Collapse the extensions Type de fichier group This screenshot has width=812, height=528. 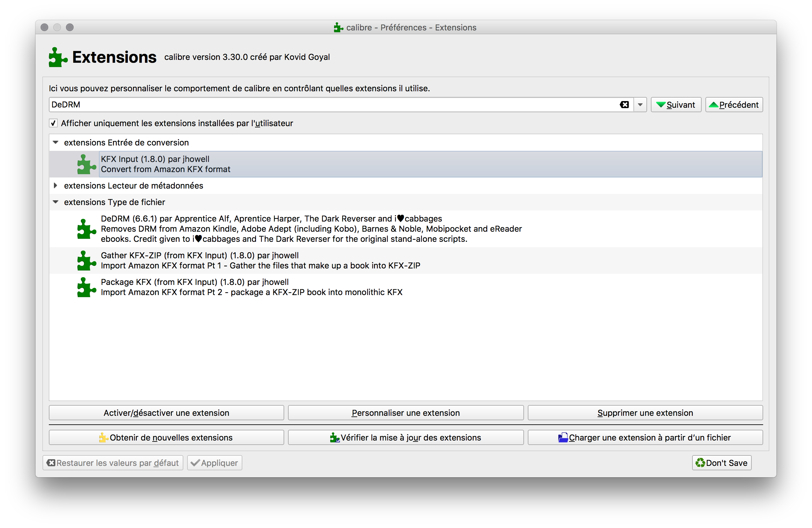coord(56,202)
